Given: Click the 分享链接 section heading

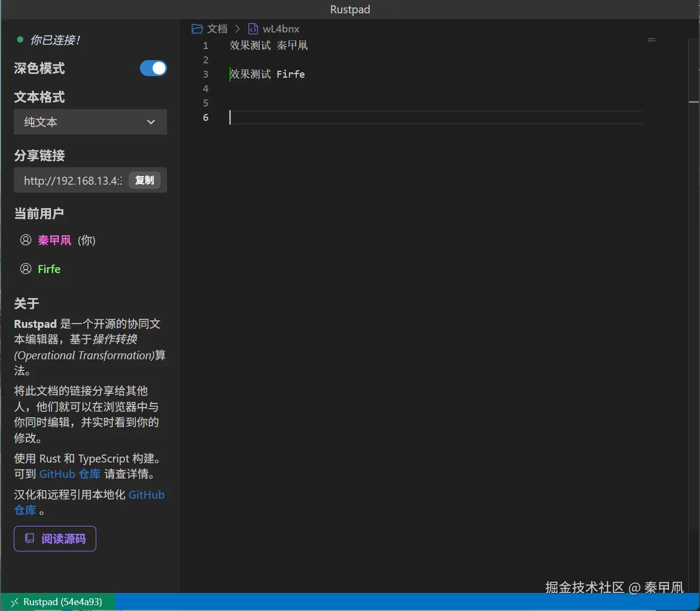Looking at the screenshot, I should click(39, 155).
